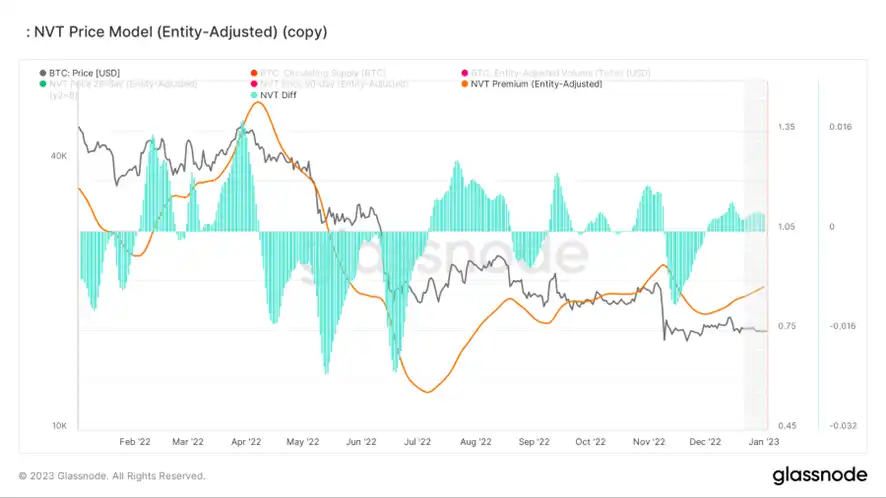Viewport: 886px width, 498px height.
Task: Click the -0.016 NVT diff axis label
Action: pyautogui.click(x=842, y=326)
